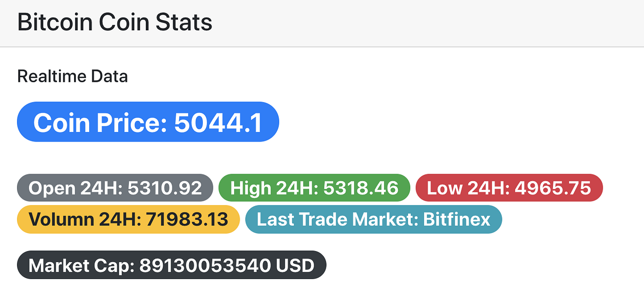Click the dark Market Cap badge
Screen dimensions: 644x297
(x=171, y=265)
